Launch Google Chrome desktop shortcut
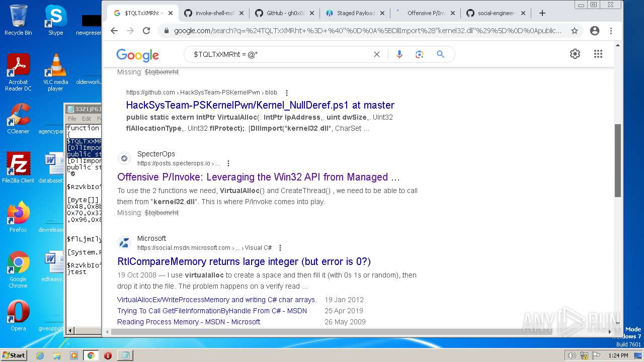This screenshot has width=644, height=362. click(x=18, y=269)
